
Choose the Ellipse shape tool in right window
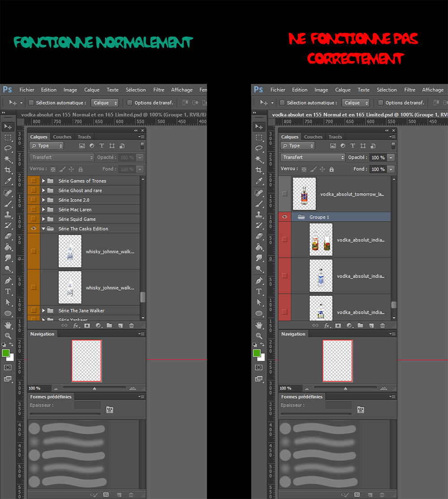(x=259, y=313)
